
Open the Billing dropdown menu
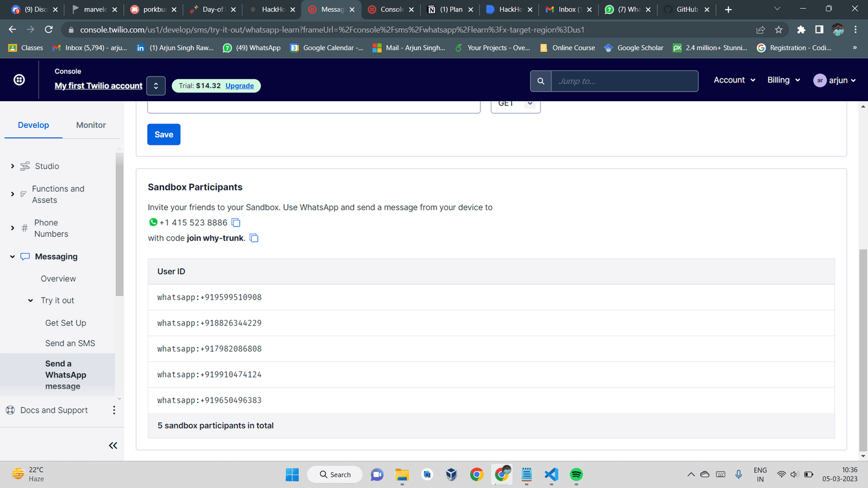point(784,80)
